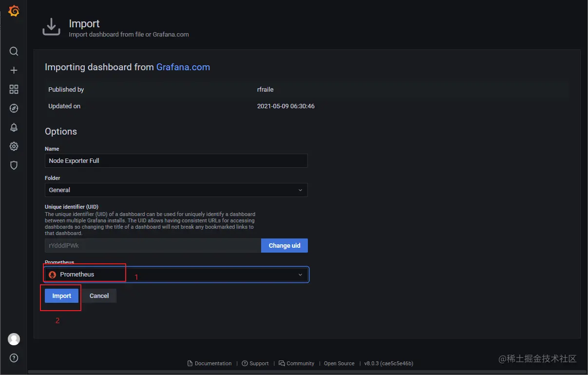
Task: Open the Dashboards grid icon
Action: coord(14,89)
